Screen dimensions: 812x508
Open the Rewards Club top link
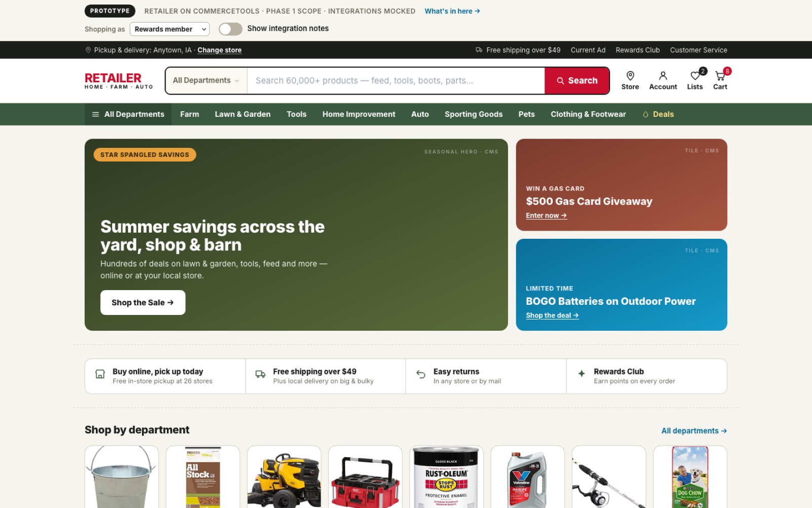click(637, 50)
